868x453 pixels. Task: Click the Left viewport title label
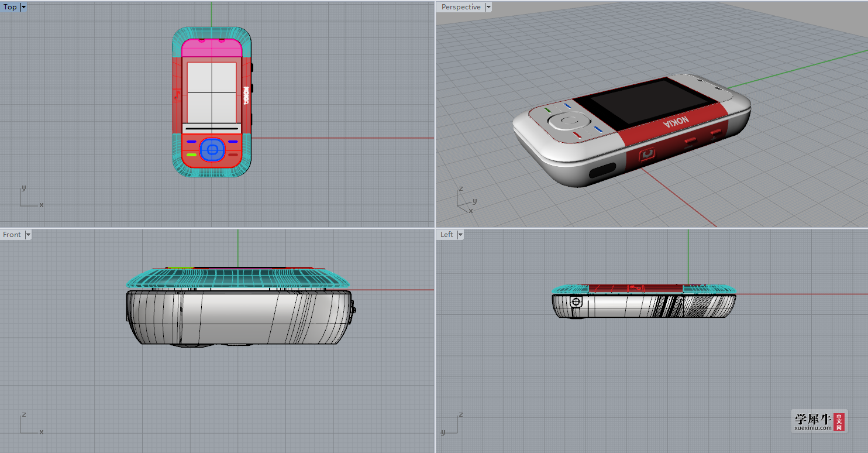[x=447, y=234]
